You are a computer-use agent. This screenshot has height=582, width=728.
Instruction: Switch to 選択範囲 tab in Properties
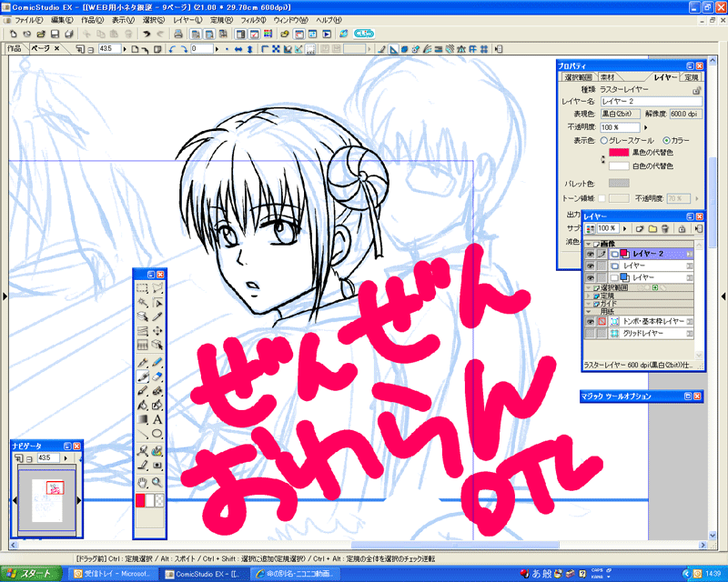(x=578, y=77)
